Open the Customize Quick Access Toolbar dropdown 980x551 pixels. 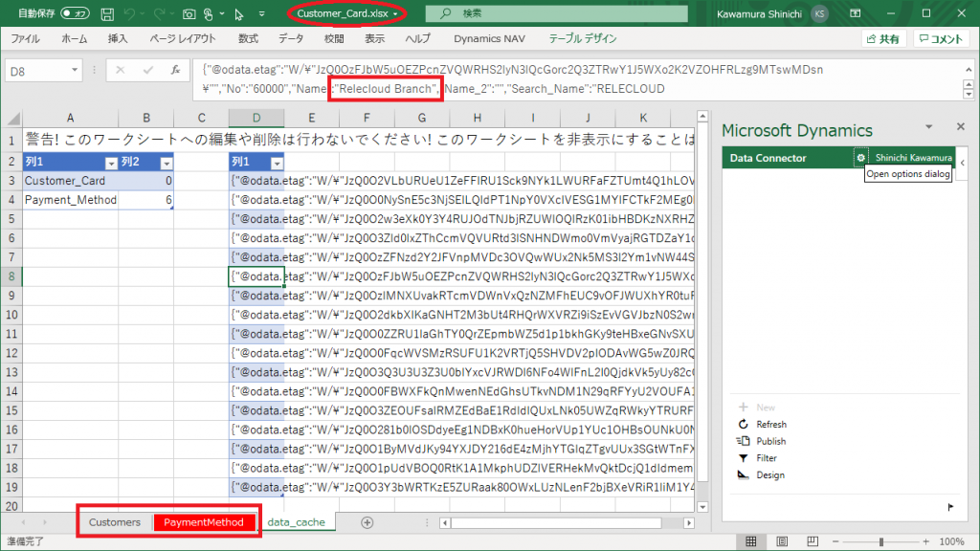[262, 13]
